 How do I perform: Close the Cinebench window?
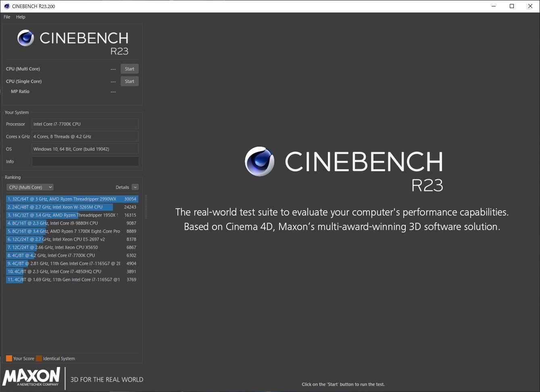click(x=530, y=6)
